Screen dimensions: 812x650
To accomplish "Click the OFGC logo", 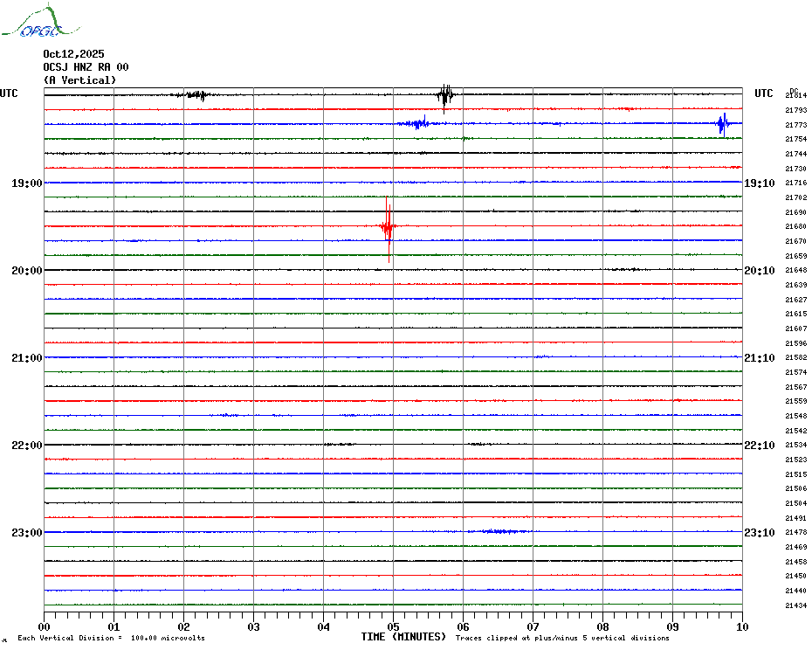I will tap(41, 21).
